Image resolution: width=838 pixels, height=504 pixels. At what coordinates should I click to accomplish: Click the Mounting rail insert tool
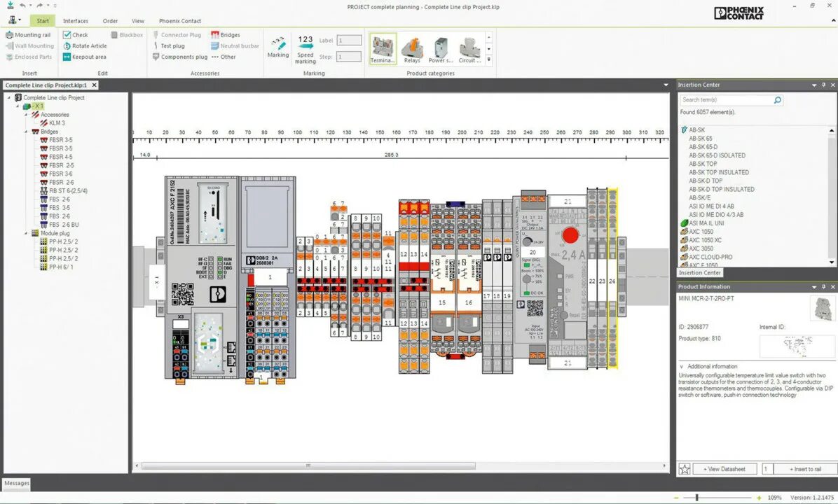(x=28, y=35)
